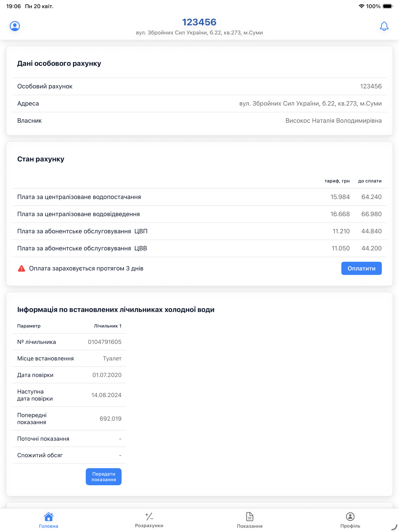Select the Лічильник 1 column header
Screen dimensions: 399x532
(x=107, y=326)
